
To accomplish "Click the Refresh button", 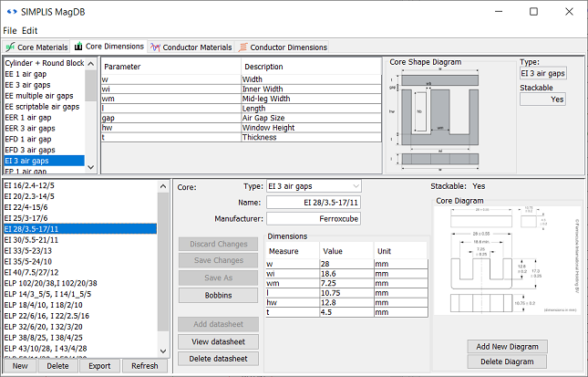I will 145,366.
